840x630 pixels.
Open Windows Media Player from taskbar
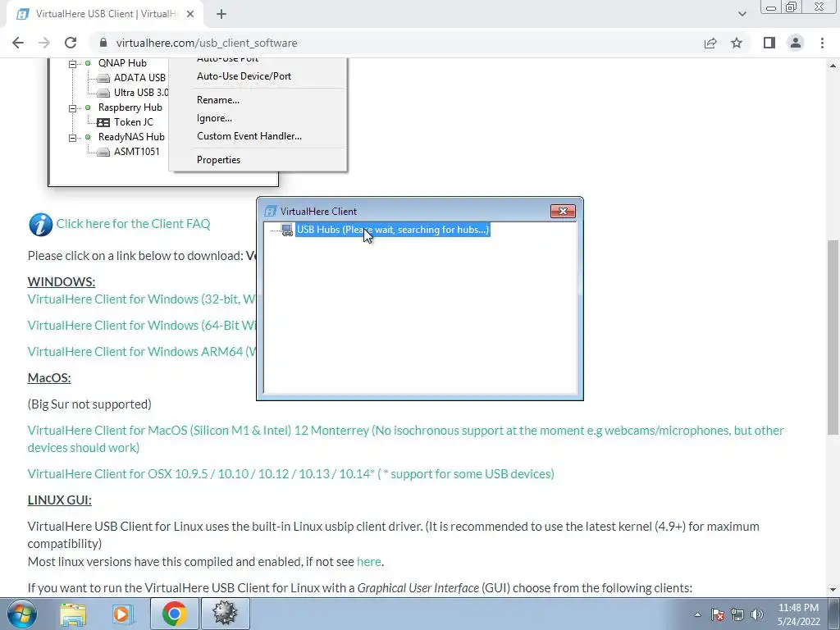[123, 614]
